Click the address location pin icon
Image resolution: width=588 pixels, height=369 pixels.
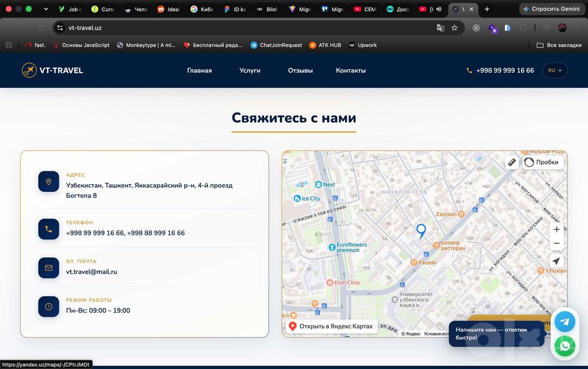[49, 182]
